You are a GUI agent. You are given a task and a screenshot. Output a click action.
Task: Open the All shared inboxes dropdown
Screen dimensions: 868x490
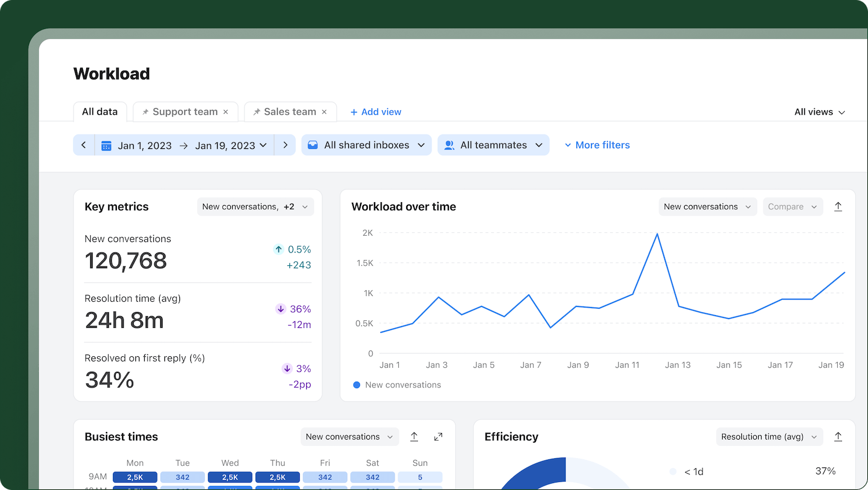coord(366,145)
